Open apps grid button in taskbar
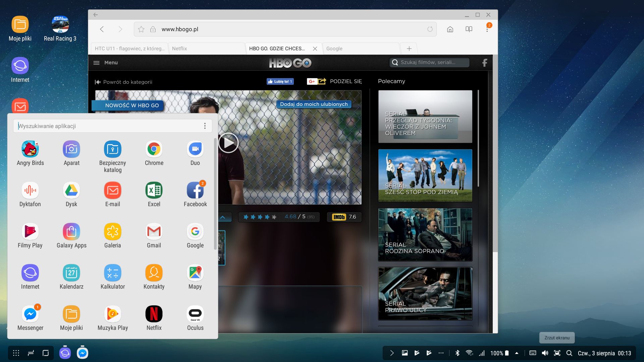This screenshot has width=644, height=362. [x=16, y=353]
